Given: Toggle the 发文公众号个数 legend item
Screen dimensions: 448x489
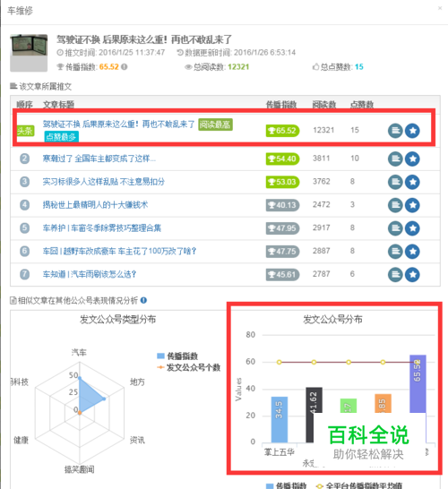Looking at the screenshot, I should 188,367.
